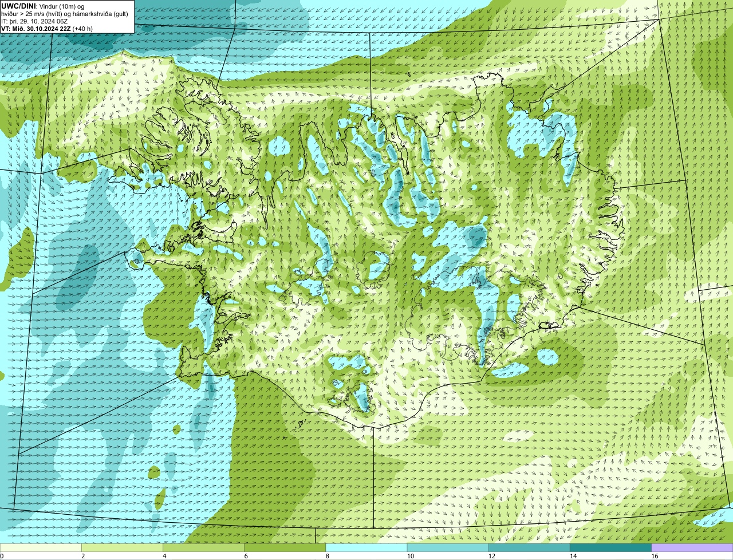Click the legend scale label "16"
Viewport: 733px width, 560px height.
coord(654,556)
